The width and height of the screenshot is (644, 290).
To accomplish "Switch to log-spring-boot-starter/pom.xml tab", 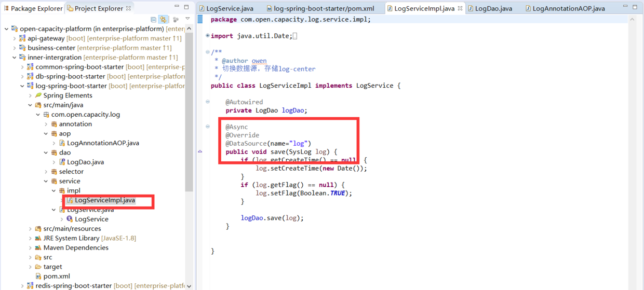I will point(320,8).
